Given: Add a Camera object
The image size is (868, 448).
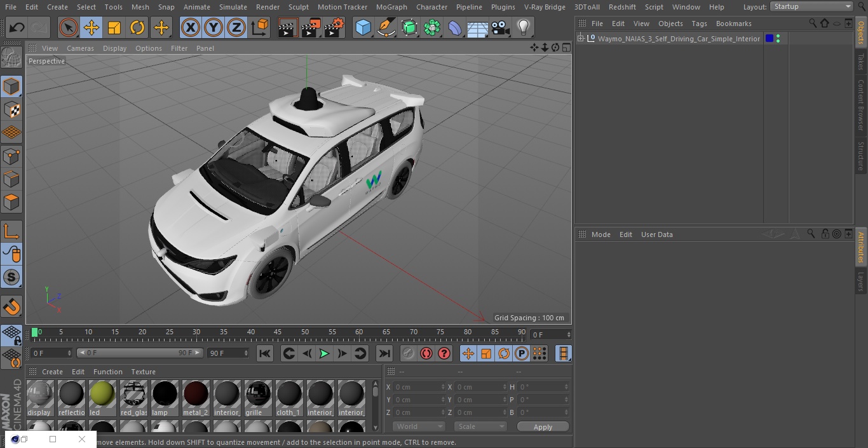Looking at the screenshot, I should pyautogui.click(x=500, y=27).
